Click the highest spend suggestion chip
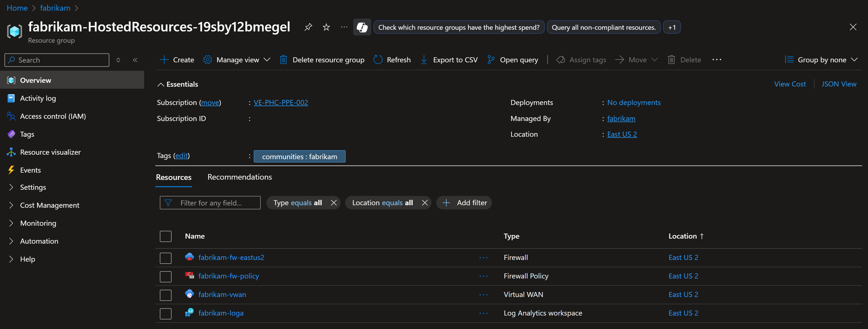Image resolution: width=868 pixels, height=329 pixels. (459, 27)
